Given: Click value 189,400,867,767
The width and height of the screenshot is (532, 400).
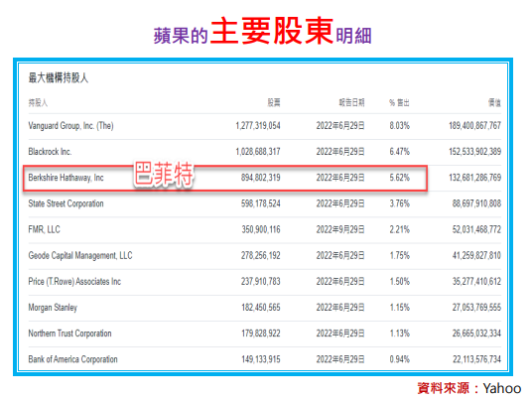Looking at the screenshot, I should (x=475, y=126).
